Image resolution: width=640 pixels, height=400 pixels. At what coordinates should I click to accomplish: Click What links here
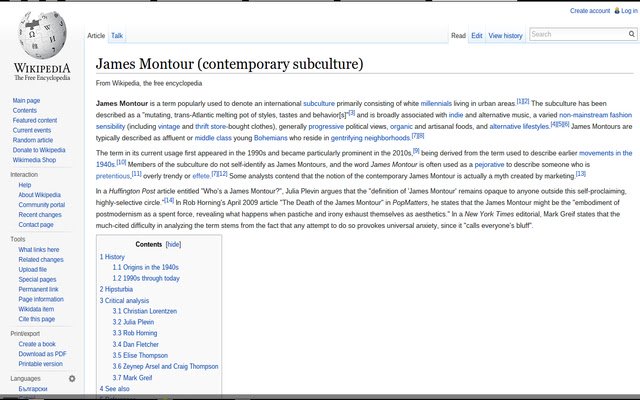(39, 249)
